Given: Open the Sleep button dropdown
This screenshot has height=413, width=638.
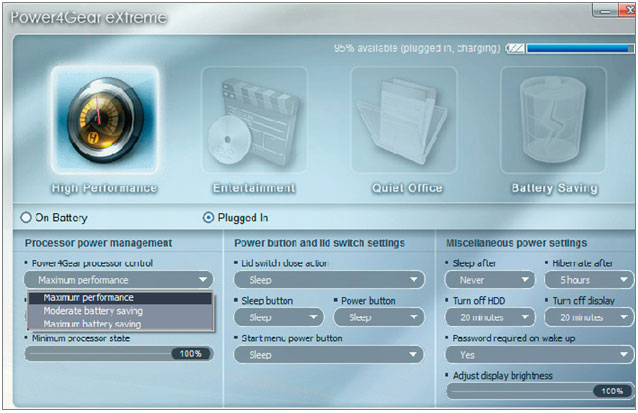Looking at the screenshot, I should click(279, 317).
